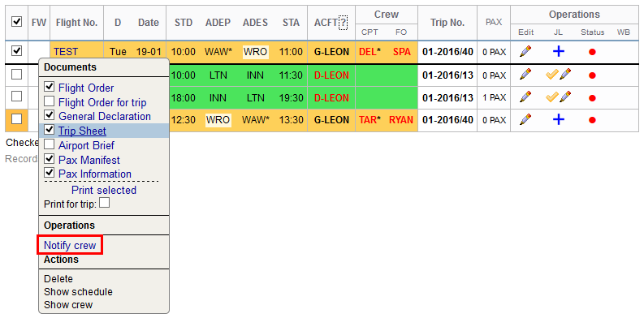Click red status dot of the 18:00 INN flight
This screenshot has width=644, height=318.
(592, 98)
